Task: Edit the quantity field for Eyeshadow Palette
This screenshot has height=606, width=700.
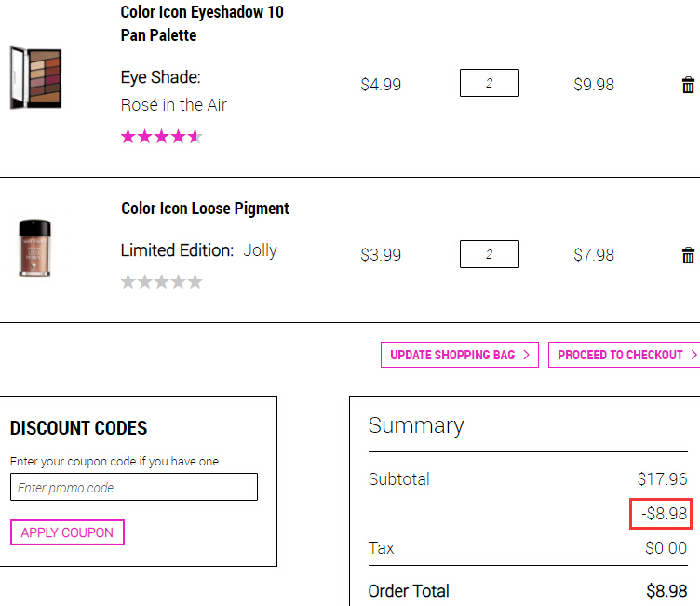Action: click(490, 83)
